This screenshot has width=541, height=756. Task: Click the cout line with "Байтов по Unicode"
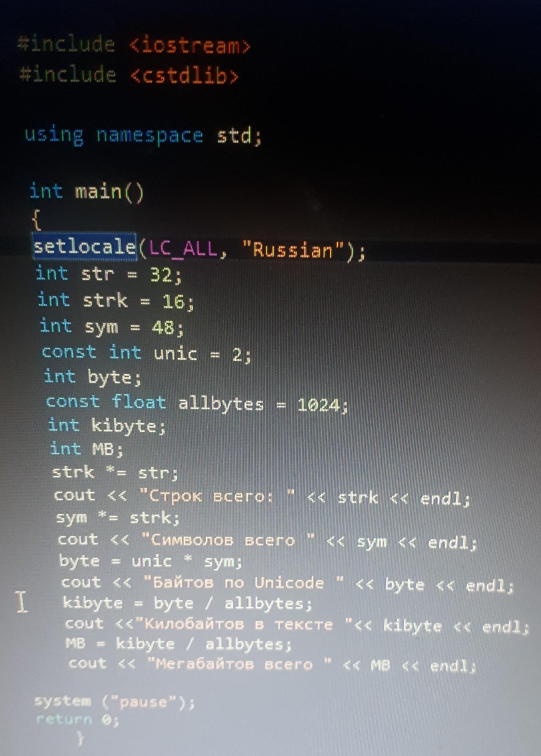[x=288, y=584]
